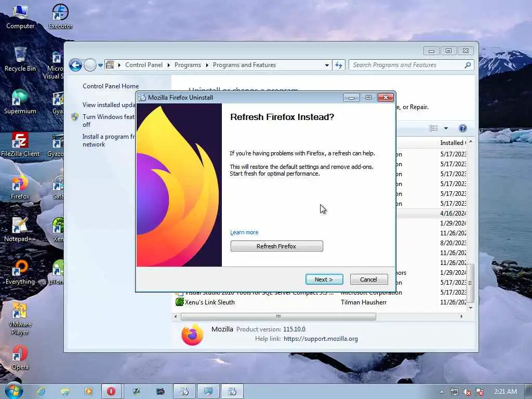Open the Everything search shortcut
Screen dimensions: 532x399
(20, 272)
